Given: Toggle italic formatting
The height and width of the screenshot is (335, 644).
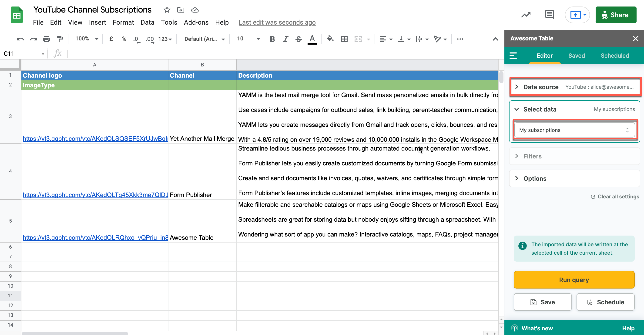Looking at the screenshot, I should tap(285, 39).
